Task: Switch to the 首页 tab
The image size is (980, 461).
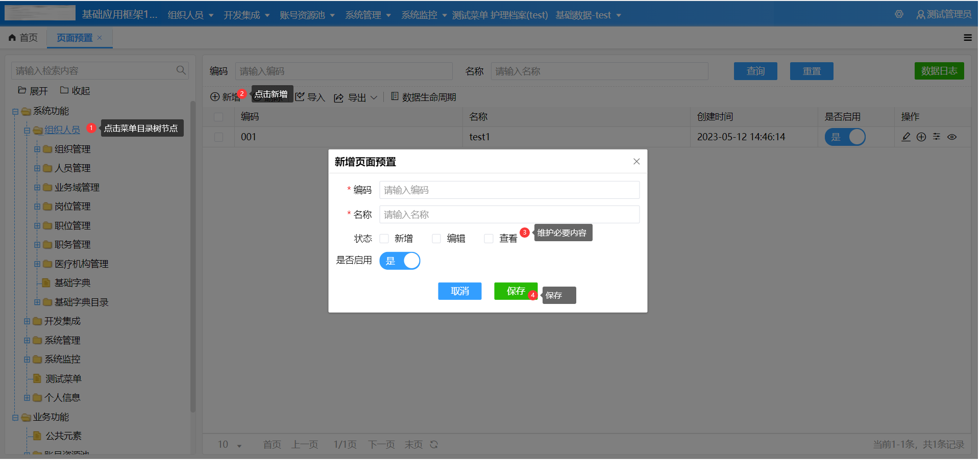Action: coord(23,37)
